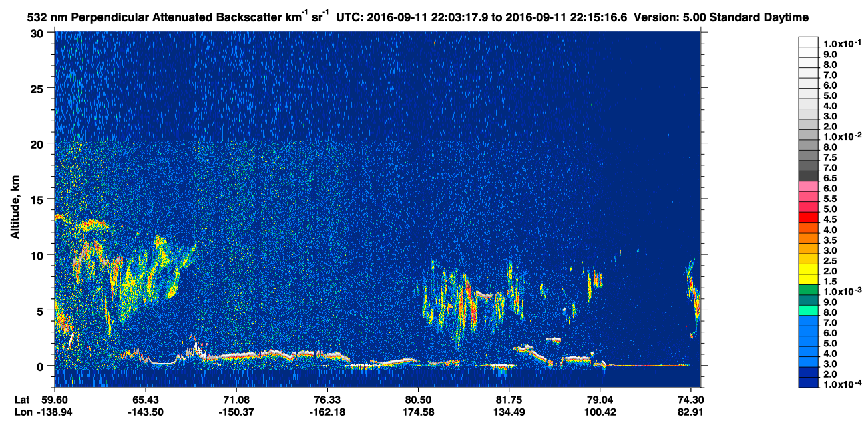Click the 20 altitude tick label

click(37, 144)
